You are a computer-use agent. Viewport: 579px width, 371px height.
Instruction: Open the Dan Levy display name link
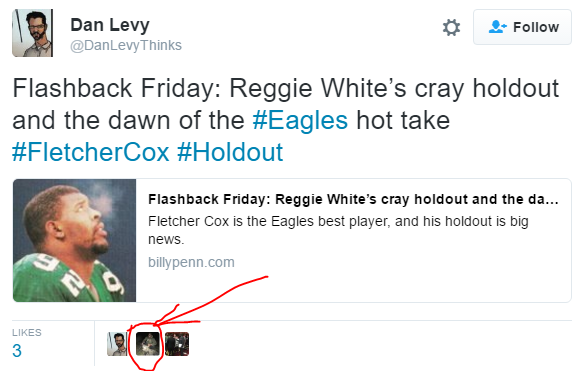click(110, 25)
